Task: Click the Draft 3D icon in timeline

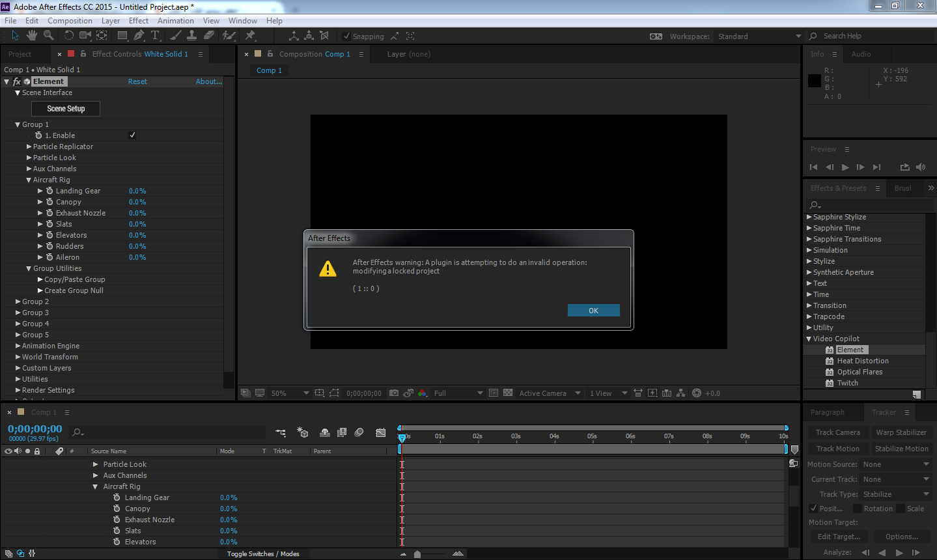Action: click(303, 432)
